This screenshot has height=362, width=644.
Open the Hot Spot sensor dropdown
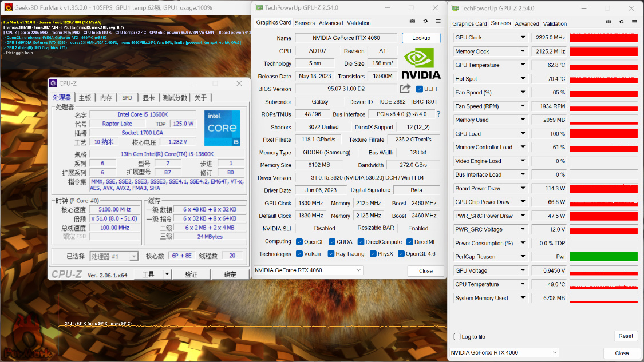pos(523,79)
